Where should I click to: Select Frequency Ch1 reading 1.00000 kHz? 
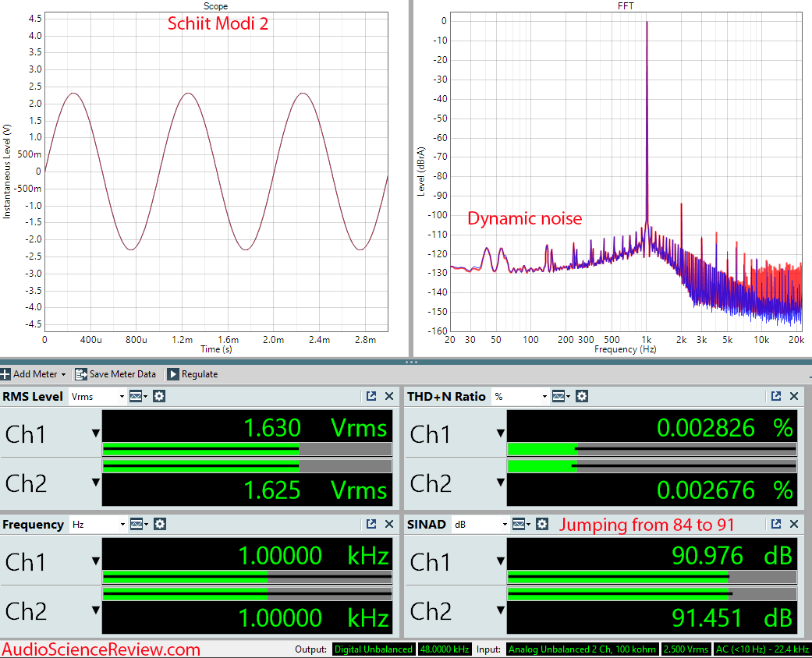(x=314, y=556)
